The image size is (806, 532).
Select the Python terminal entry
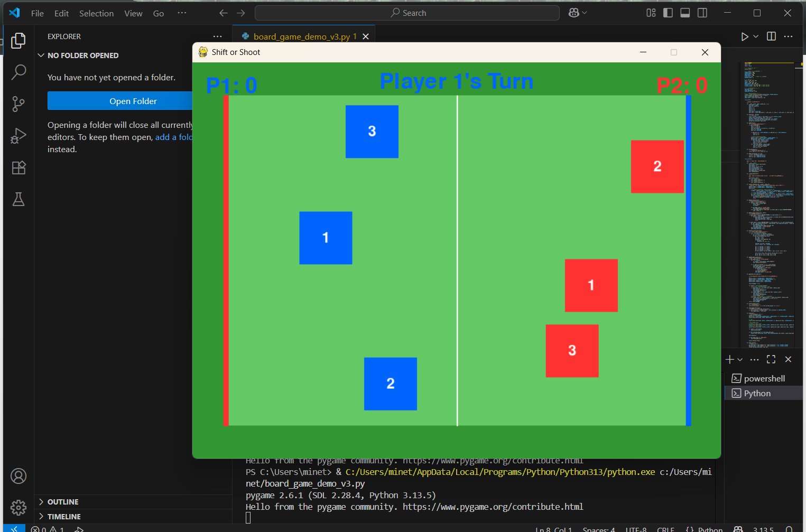(764, 393)
